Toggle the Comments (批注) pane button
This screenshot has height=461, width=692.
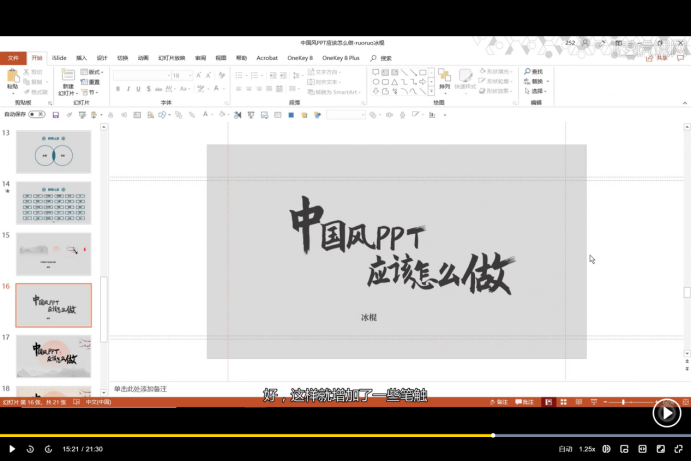click(524, 402)
